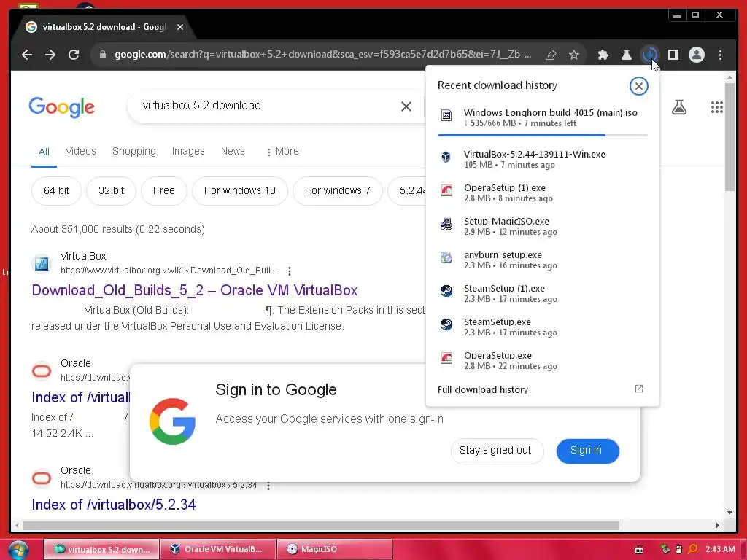Click inside the Google search field
Image resolution: width=747 pixels, height=560 pixels.
coord(267,106)
